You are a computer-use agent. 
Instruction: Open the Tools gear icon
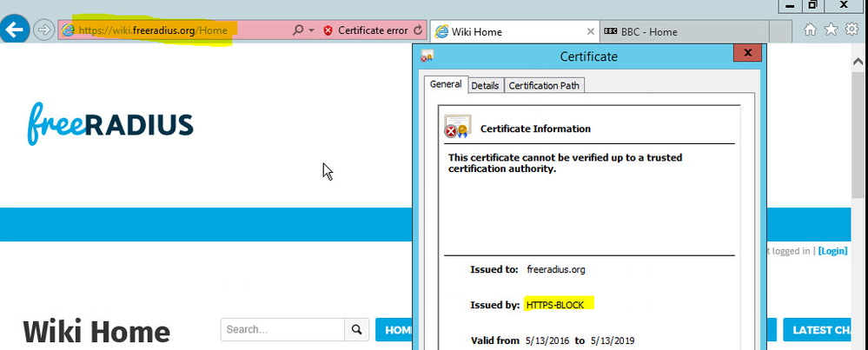(852, 30)
